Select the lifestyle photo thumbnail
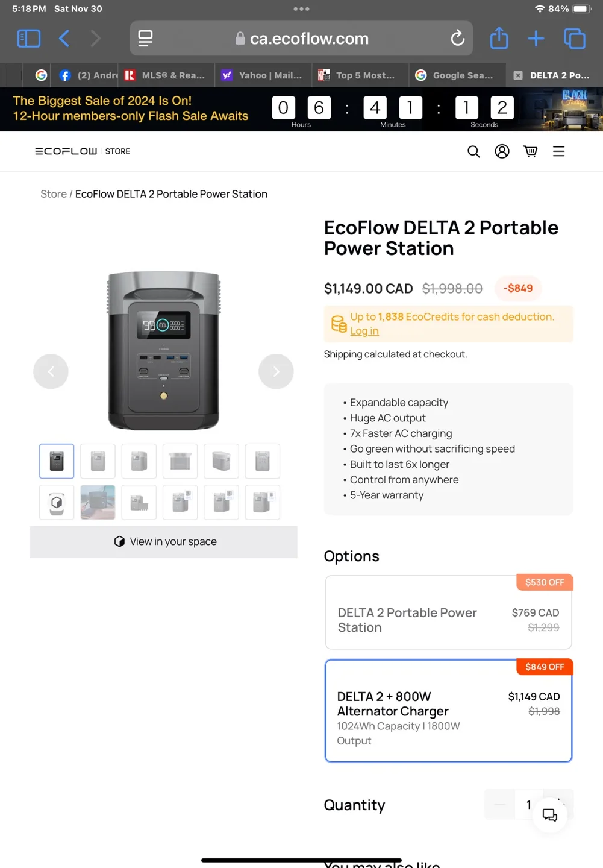 pyautogui.click(x=98, y=502)
